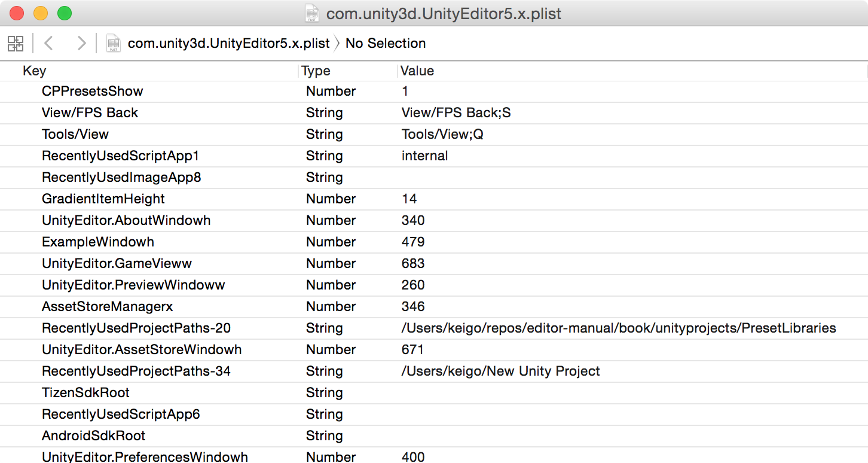Open the No Selection breadcrumb
868x463 pixels.
(386, 43)
